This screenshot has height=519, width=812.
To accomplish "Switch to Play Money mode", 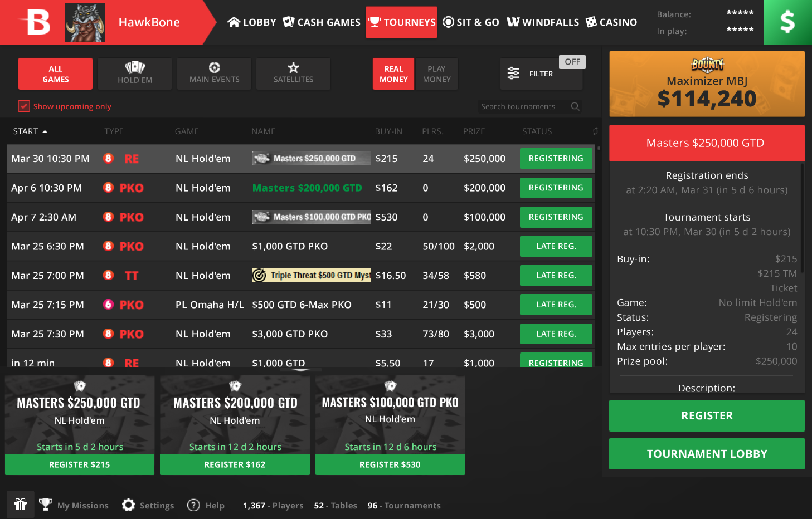I will pos(436,74).
